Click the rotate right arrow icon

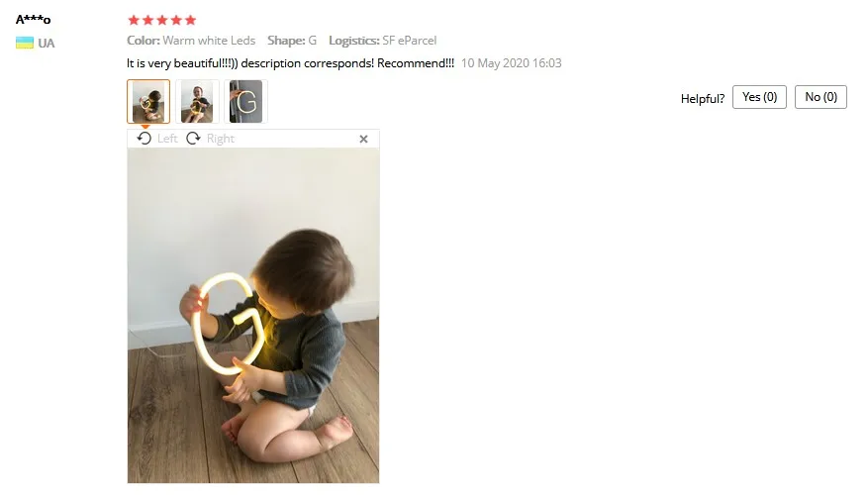(x=193, y=139)
